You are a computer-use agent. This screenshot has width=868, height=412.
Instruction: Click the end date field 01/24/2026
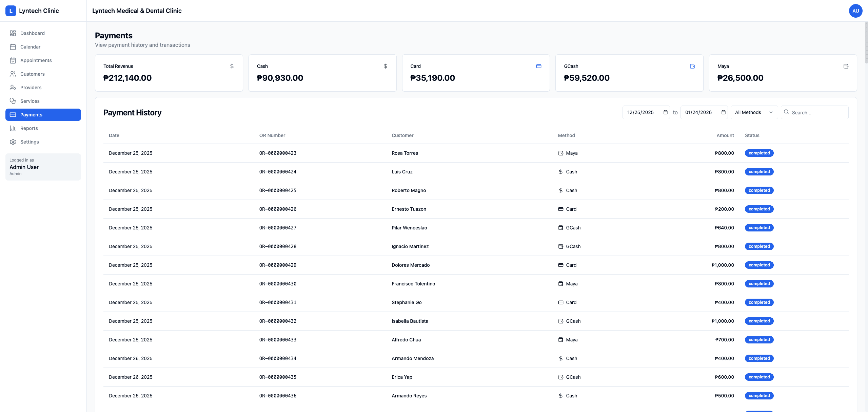point(704,112)
